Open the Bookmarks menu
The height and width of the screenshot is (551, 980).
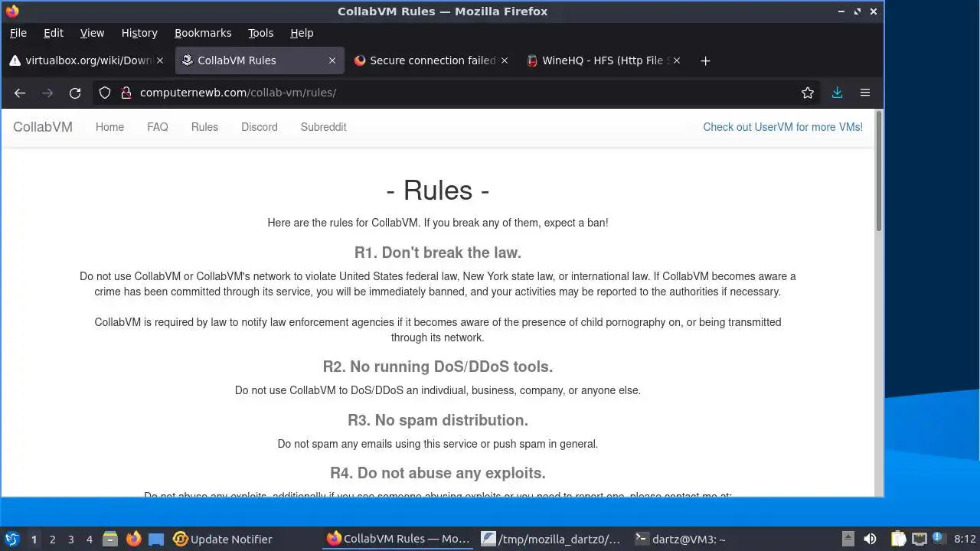(x=203, y=33)
